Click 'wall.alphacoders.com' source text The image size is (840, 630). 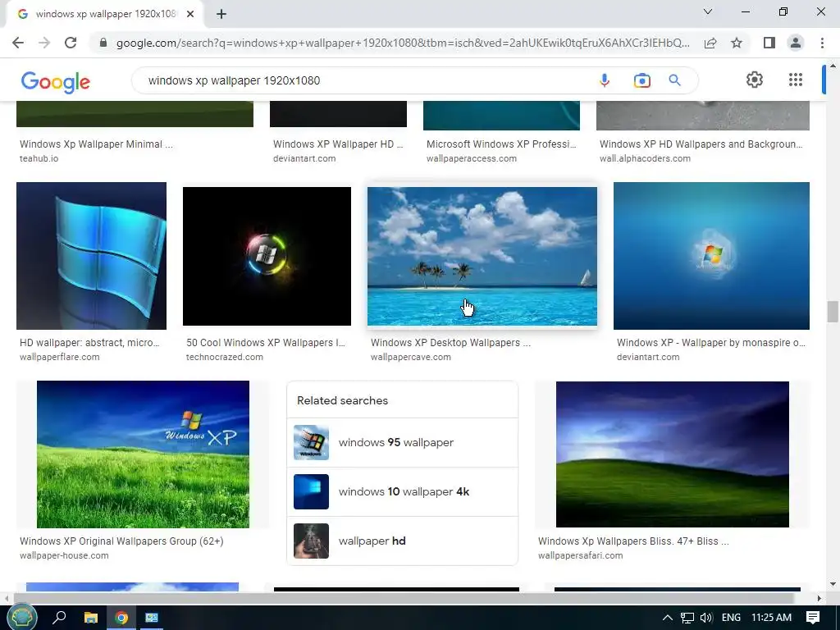point(645,158)
